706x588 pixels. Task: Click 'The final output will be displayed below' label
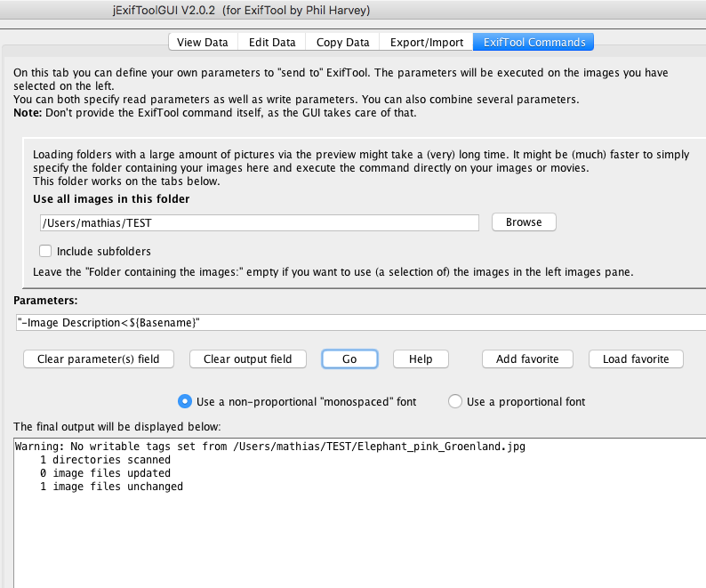pos(117,427)
